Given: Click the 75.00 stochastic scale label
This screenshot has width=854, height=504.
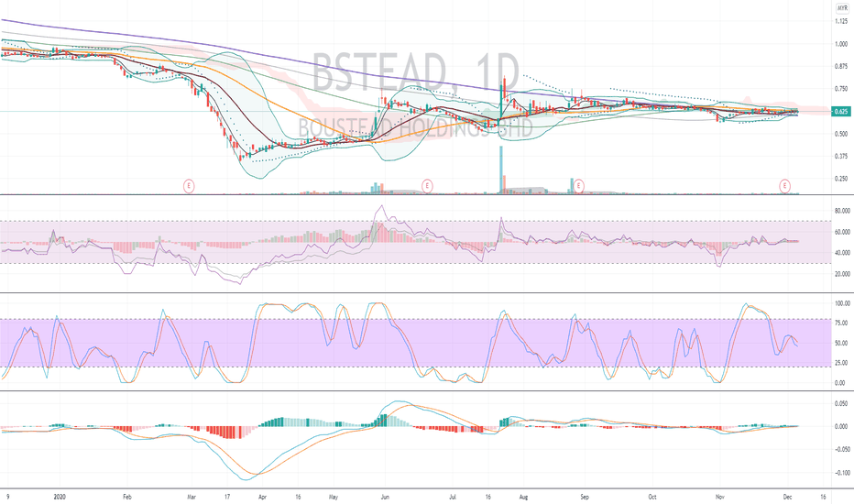Looking at the screenshot, I should [x=842, y=323].
